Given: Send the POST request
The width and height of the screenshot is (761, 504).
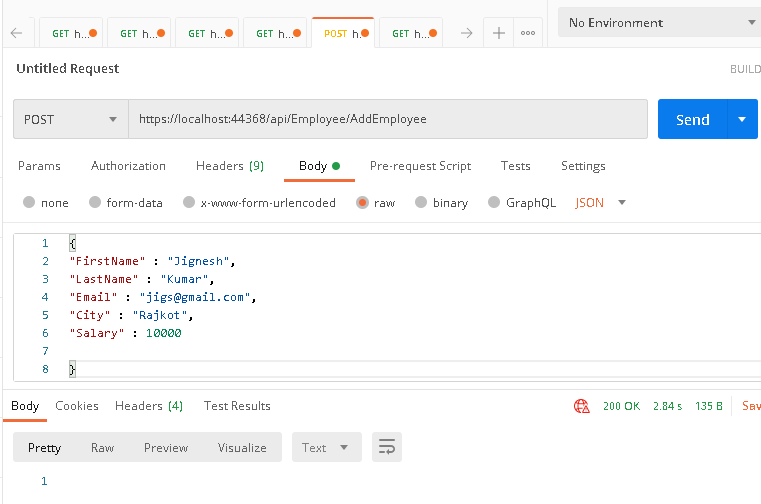Looking at the screenshot, I should 692,119.
